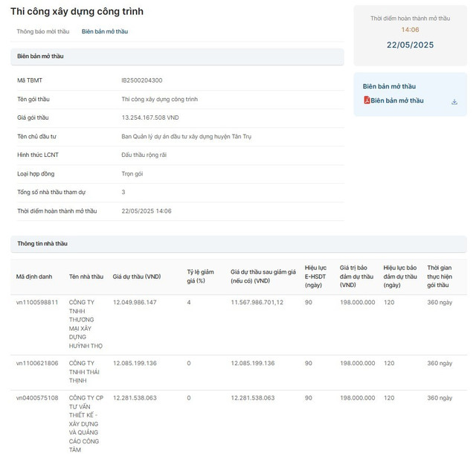476x456 pixels.
Task: Click the Biên bản mở thầu section header bar
Action: point(176,57)
